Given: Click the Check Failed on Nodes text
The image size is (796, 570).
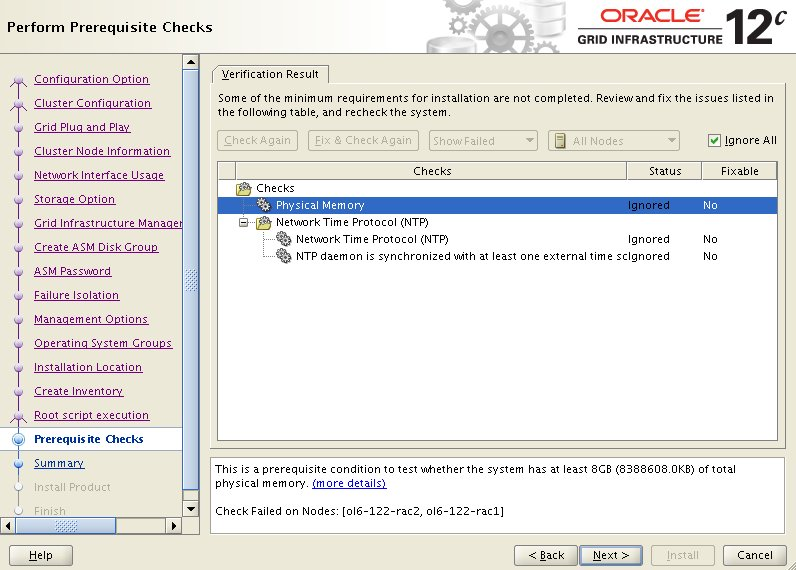Looking at the screenshot, I should [359, 511].
